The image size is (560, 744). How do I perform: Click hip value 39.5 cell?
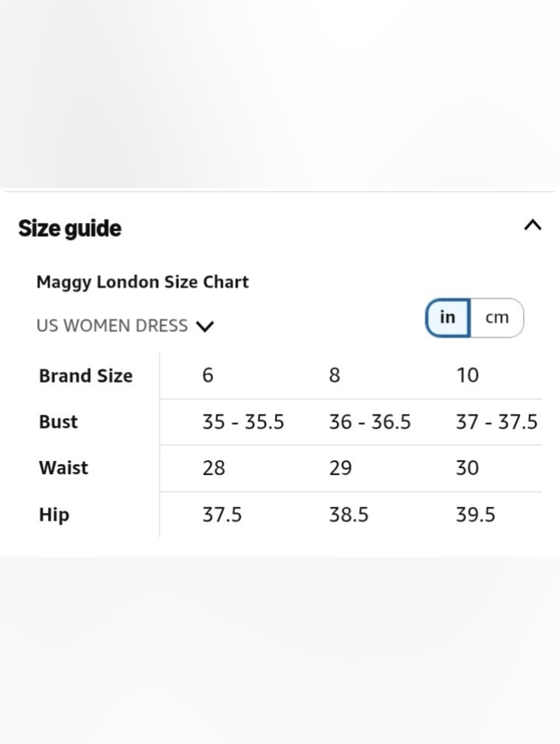pyautogui.click(x=475, y=514)
